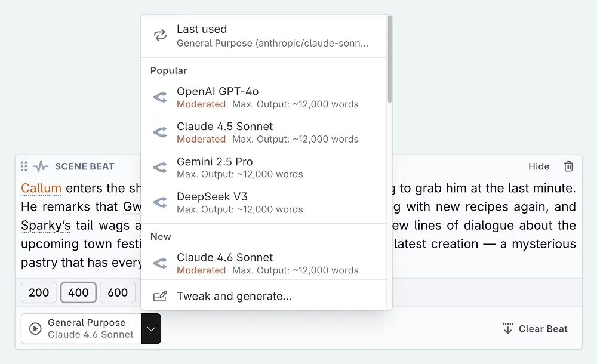This screenshot has height=364, width=597.
Task: Hide the scene beat
Action: coord(538,166)
